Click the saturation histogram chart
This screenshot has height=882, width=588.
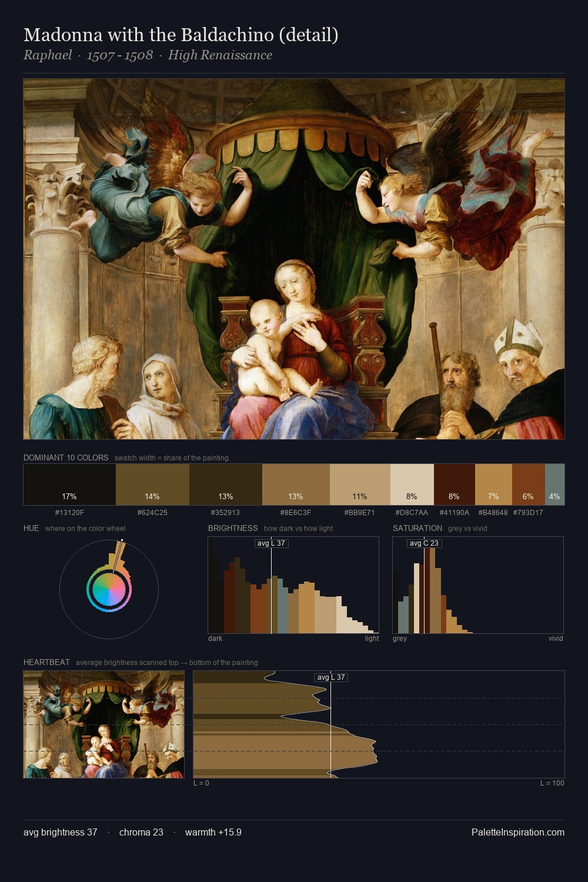pos(478,585)
